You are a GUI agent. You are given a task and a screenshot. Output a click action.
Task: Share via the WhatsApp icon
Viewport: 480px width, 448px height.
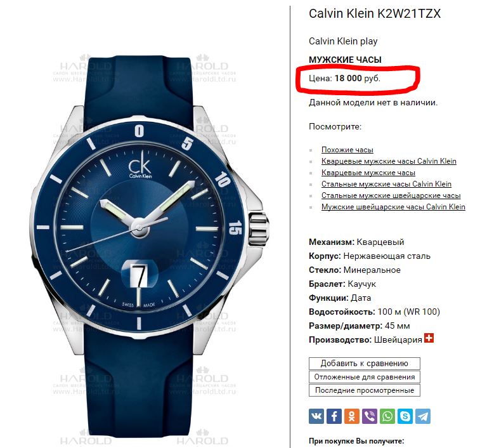pos(387,416)
